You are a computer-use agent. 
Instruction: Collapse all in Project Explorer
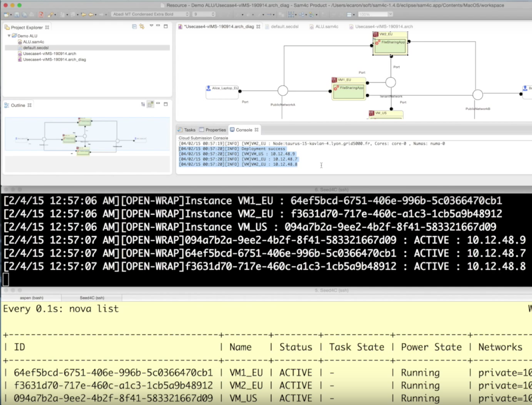point(134,26)
